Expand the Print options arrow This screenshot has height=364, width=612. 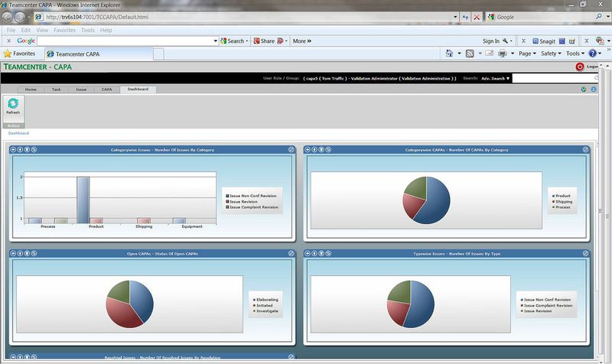coord(513,54)
